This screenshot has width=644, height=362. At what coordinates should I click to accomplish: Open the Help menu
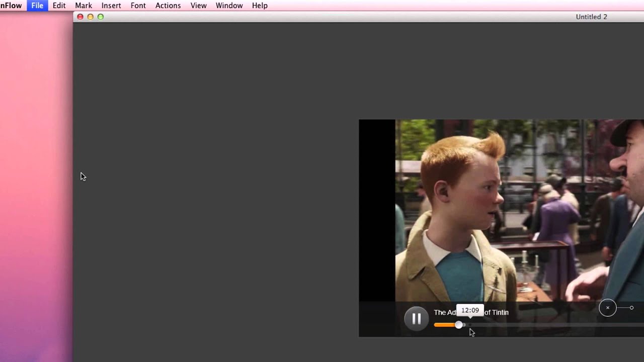[260, 6]
